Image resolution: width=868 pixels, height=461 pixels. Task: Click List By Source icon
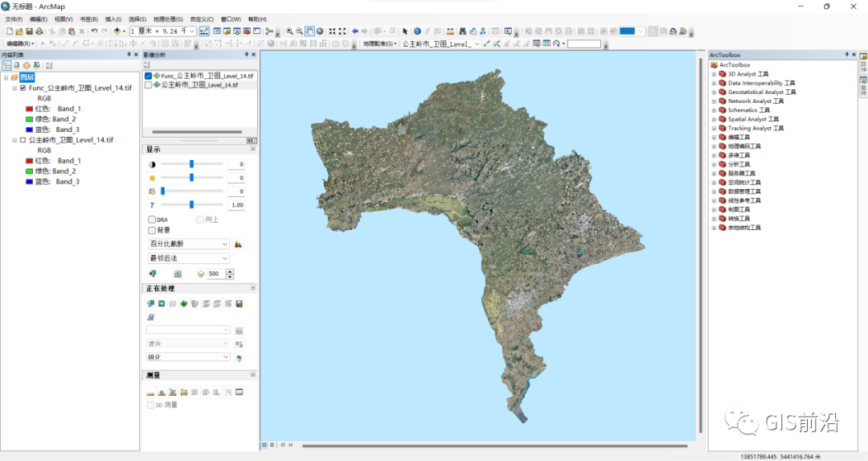click(x=17, y=65)
